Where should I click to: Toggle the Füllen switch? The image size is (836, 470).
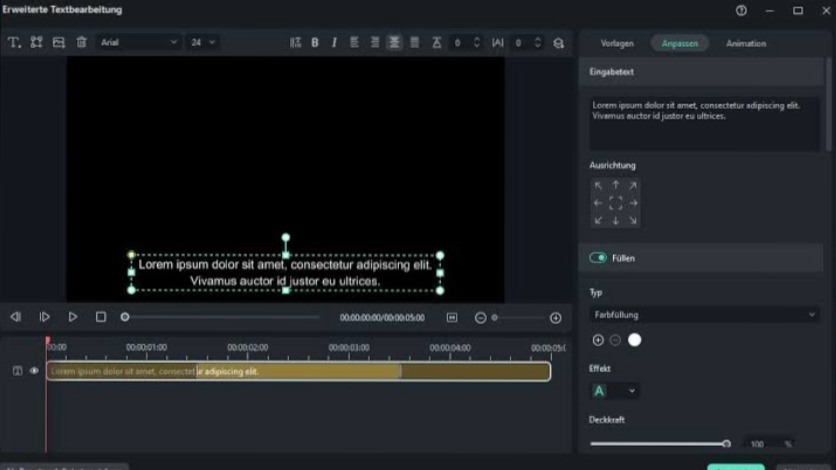[598, 258]
